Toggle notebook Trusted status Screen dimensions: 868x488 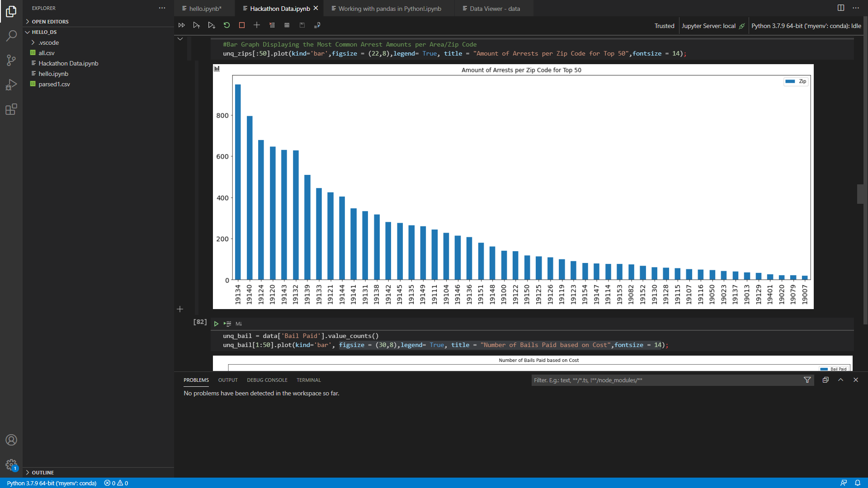(664, 26)
